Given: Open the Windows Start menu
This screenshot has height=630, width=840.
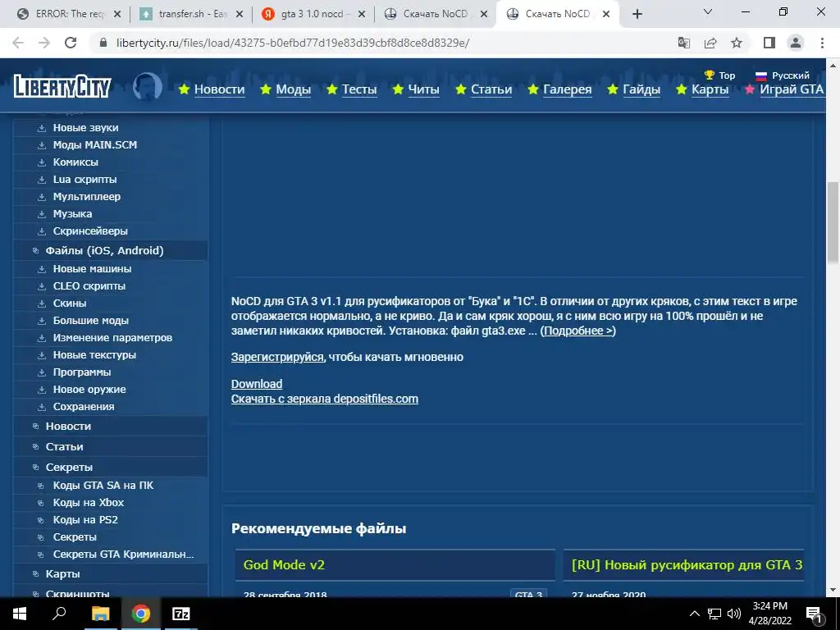Looking at the screenshot, I should coord(20,614).
